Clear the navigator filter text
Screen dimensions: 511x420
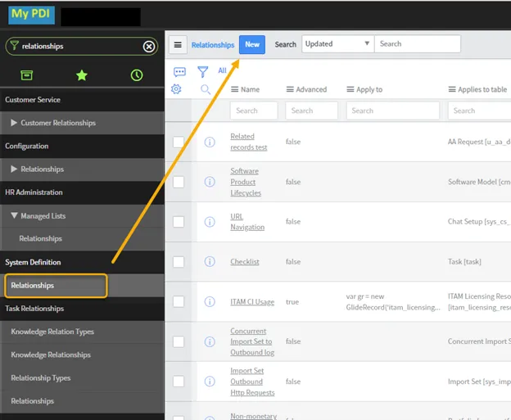pyautogui.click(x=149, y=47)
